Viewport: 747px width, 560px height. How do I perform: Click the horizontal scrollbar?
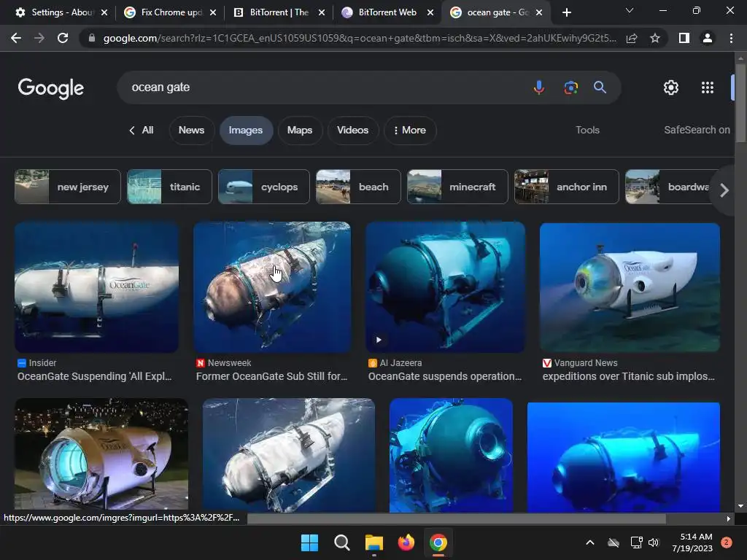[x=457, y=518]
